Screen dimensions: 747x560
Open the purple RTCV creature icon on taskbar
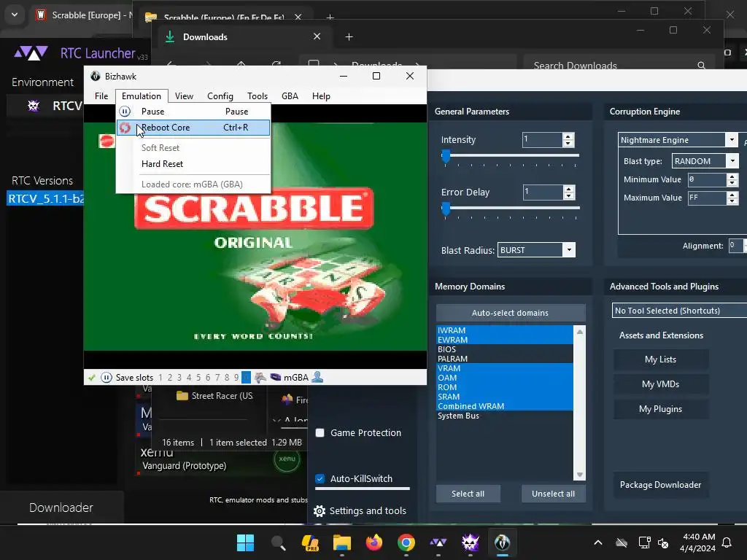click(471, 542)
